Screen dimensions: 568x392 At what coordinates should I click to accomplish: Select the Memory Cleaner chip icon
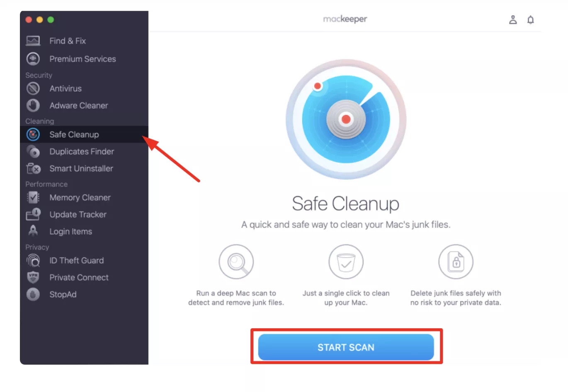coord(33,197)
